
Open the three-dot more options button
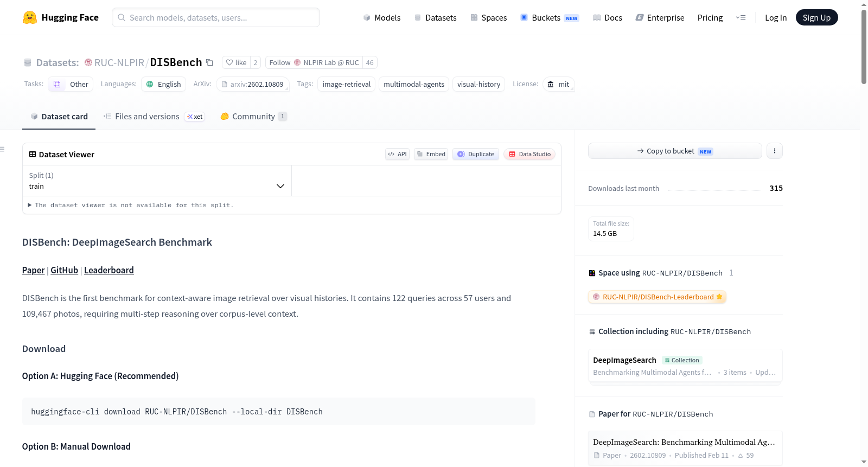tap(775, 151)
